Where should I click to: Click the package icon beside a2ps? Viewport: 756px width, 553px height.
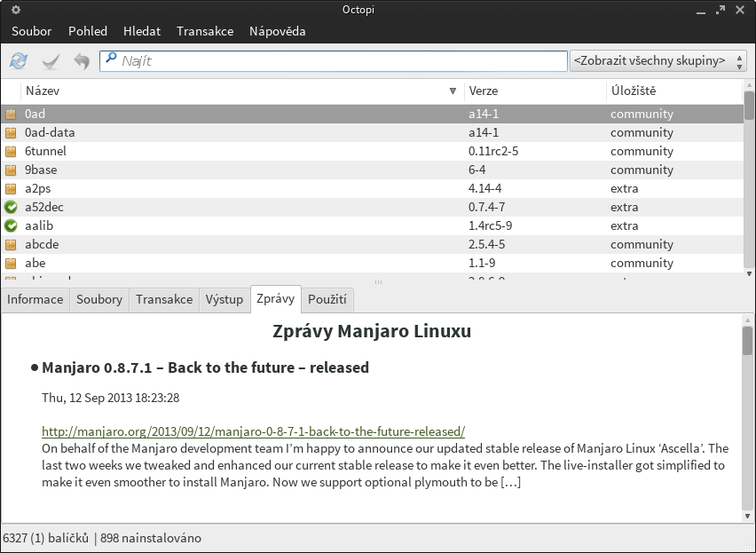tap(11, 188)
